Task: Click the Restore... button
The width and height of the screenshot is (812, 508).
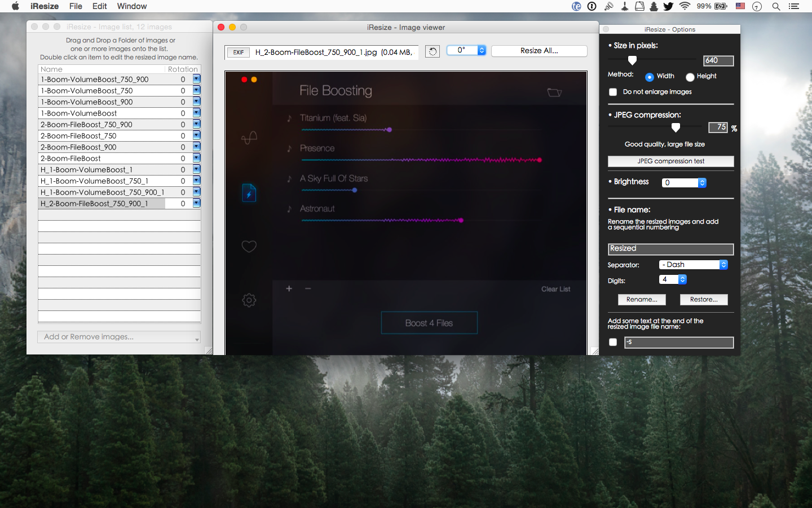Action: [x=704, y=300]
